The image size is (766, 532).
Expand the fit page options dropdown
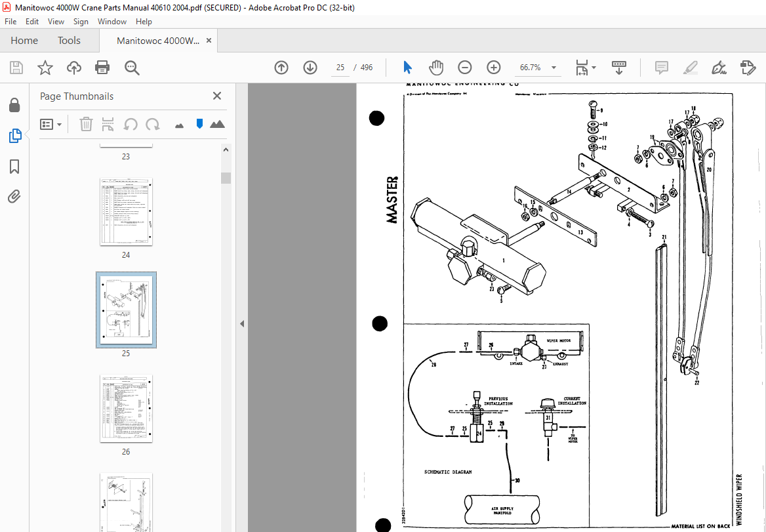coord(594,68)
